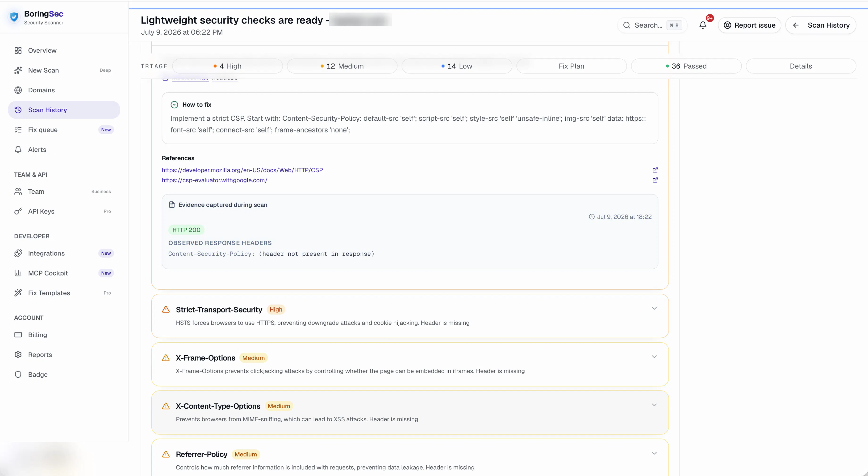Filter by 4 High findings
Screen dimensions: 868x476
point(227,66)
